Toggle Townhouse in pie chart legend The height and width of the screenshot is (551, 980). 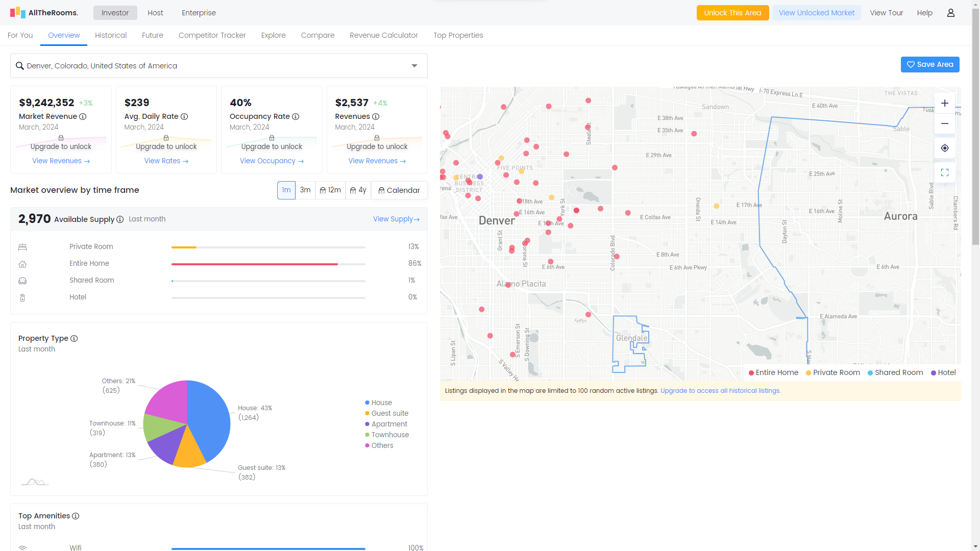(387, 435)
